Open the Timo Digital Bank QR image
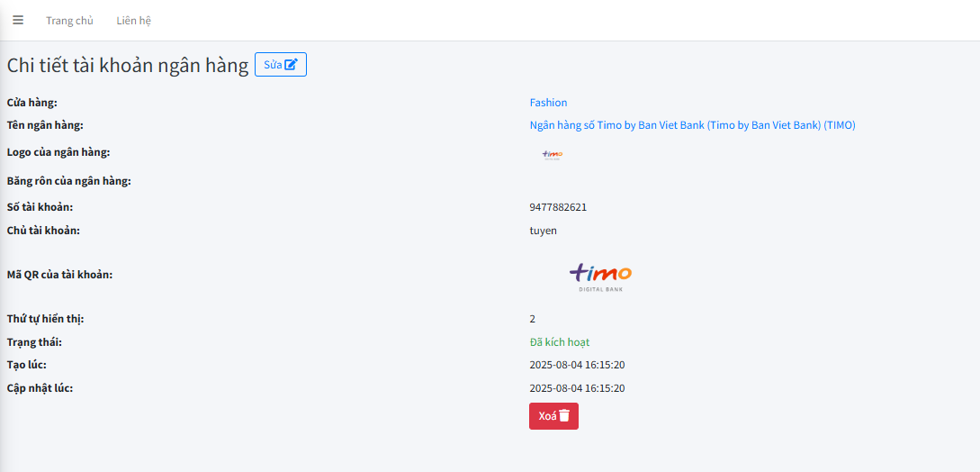The height and width of the screenshot is (472, 980). [600, 276]
